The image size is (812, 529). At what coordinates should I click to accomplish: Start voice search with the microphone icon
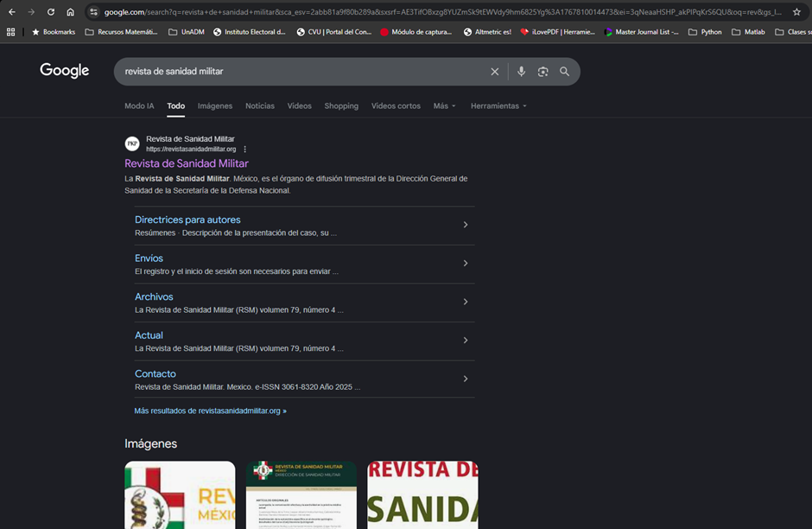point(521,72)
